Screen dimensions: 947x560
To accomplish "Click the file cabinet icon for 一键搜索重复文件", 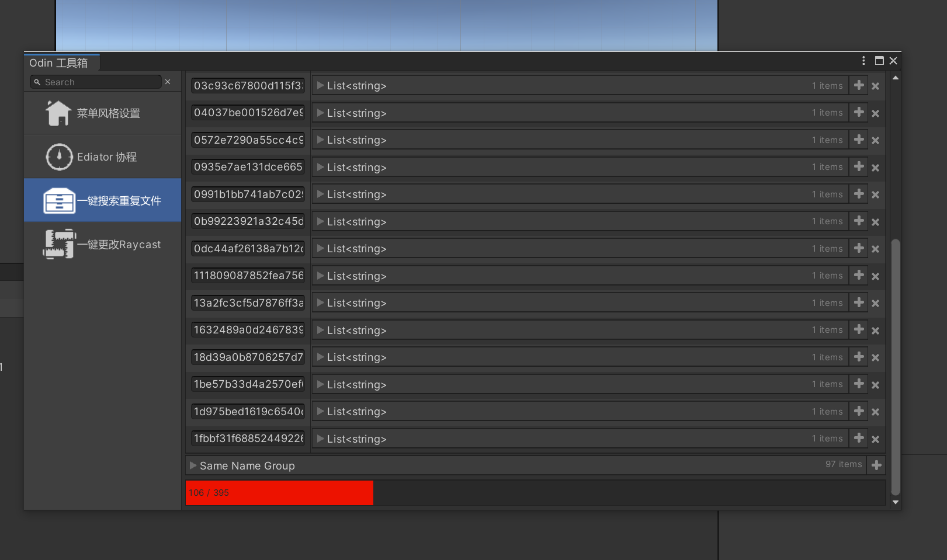I will 59,201.
